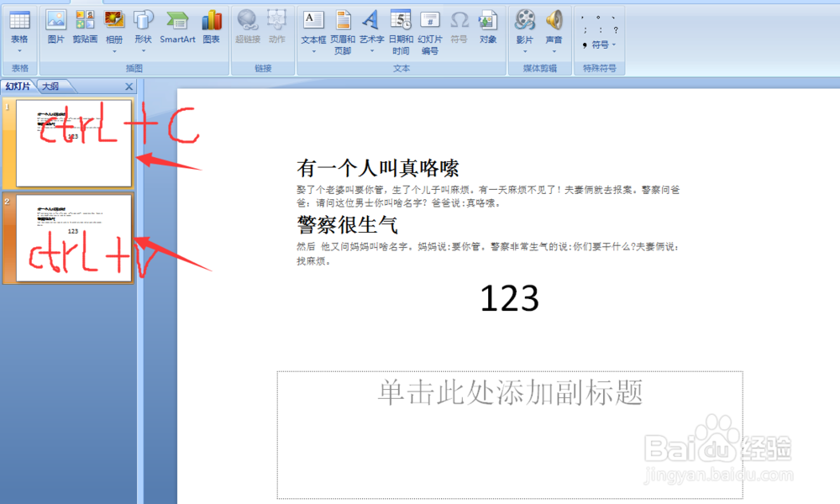Click the semicolon special symbol

(x=585, y=30)
